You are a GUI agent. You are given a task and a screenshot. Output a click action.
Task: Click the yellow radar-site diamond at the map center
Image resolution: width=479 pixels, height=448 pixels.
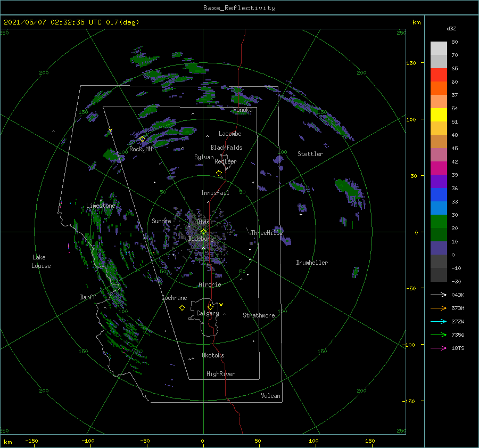(203, 232)
